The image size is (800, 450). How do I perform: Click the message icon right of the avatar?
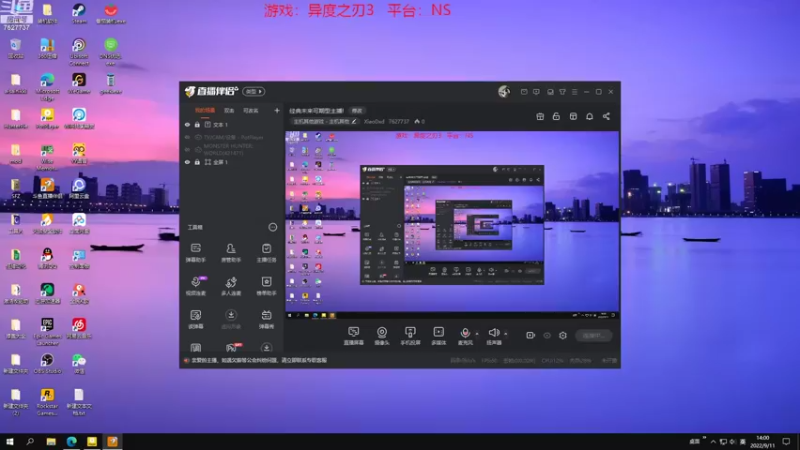point(524,92)
